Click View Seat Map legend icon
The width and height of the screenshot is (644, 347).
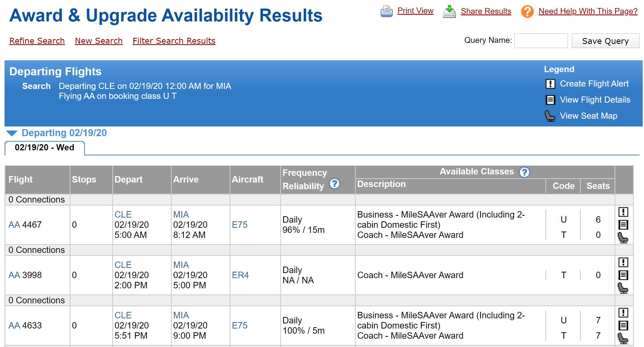click(550, 116)
